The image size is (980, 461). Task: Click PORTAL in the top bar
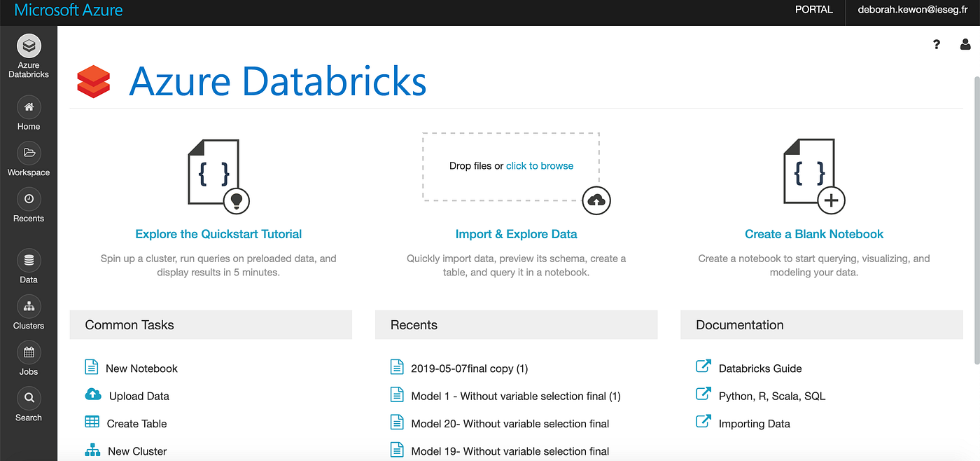813,10
